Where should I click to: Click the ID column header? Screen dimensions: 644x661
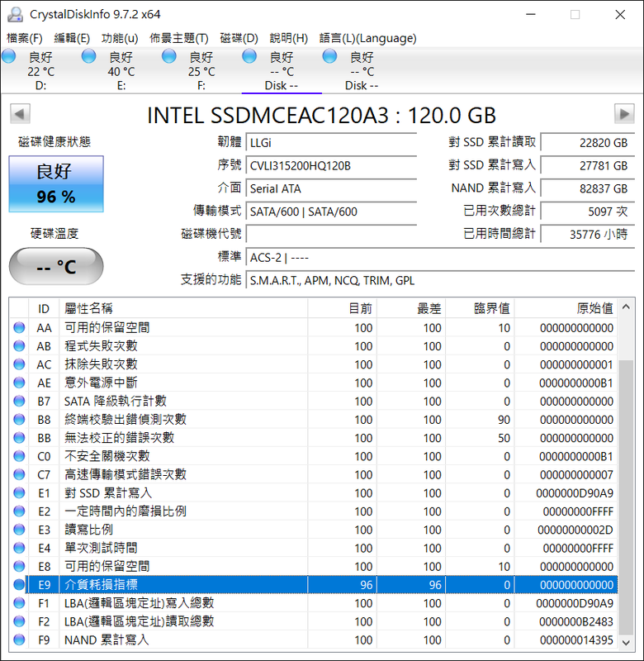click(x=44, y=308)
